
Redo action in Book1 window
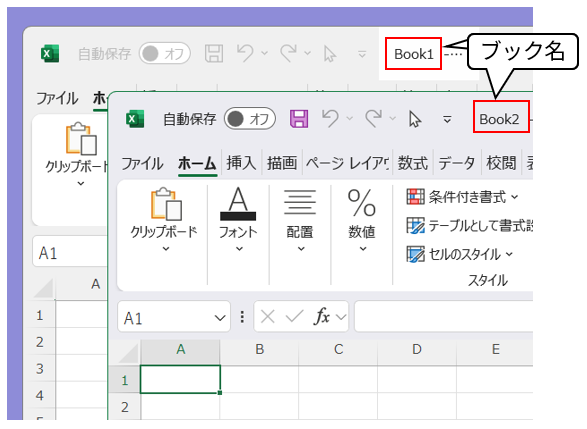289,53
